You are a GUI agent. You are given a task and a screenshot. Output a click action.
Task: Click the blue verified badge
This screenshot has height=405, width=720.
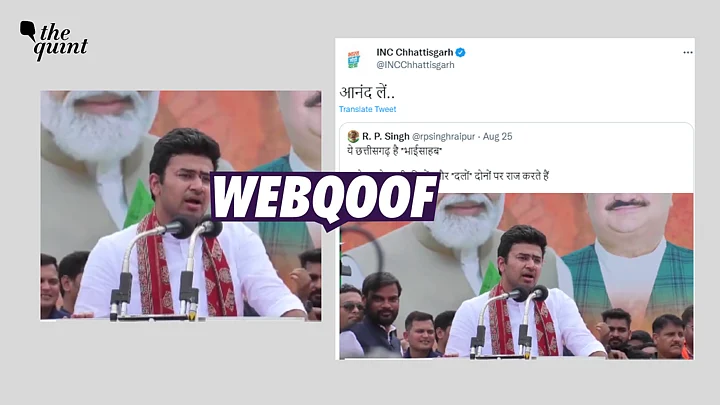point(460,52)
